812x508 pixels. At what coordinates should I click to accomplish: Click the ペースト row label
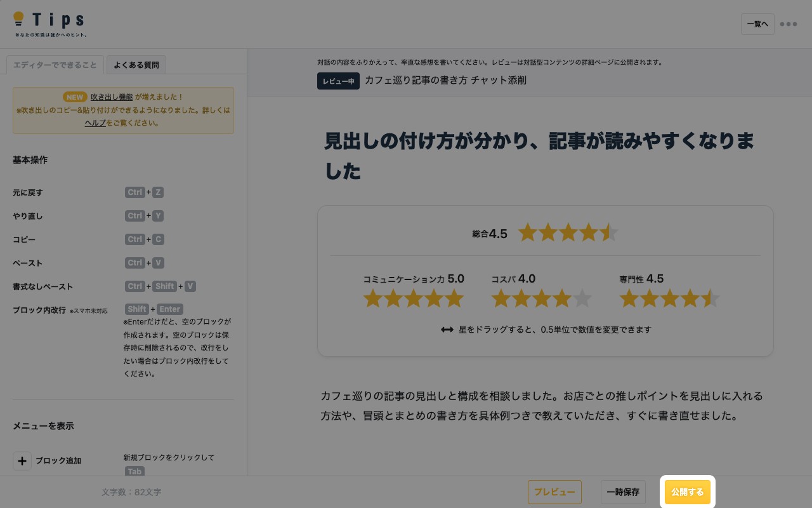pos(28,263)
